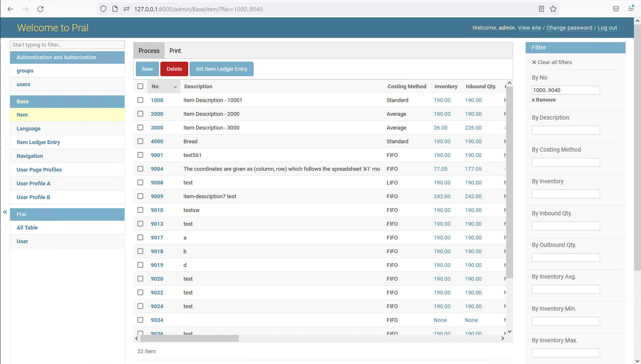This screenshot has height=364, width=641.
Task: Switch to the Print tab
Action: pyautogui.click(x=175, y=51)
